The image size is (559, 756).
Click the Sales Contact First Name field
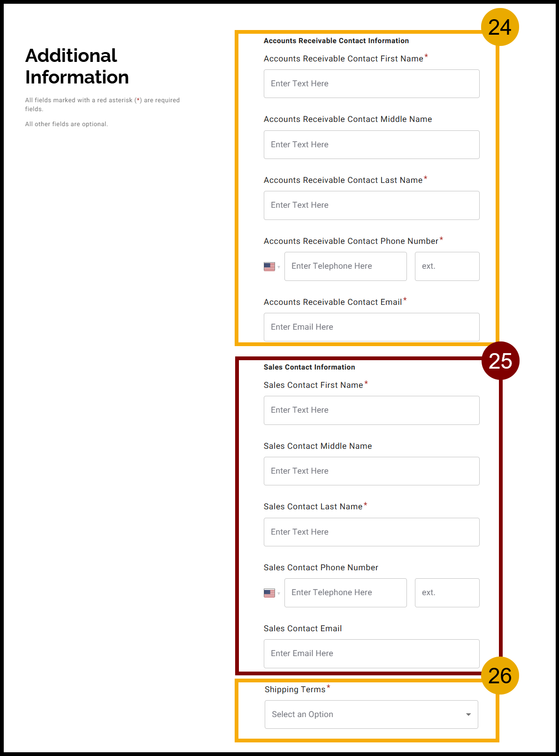pos(371,410)
